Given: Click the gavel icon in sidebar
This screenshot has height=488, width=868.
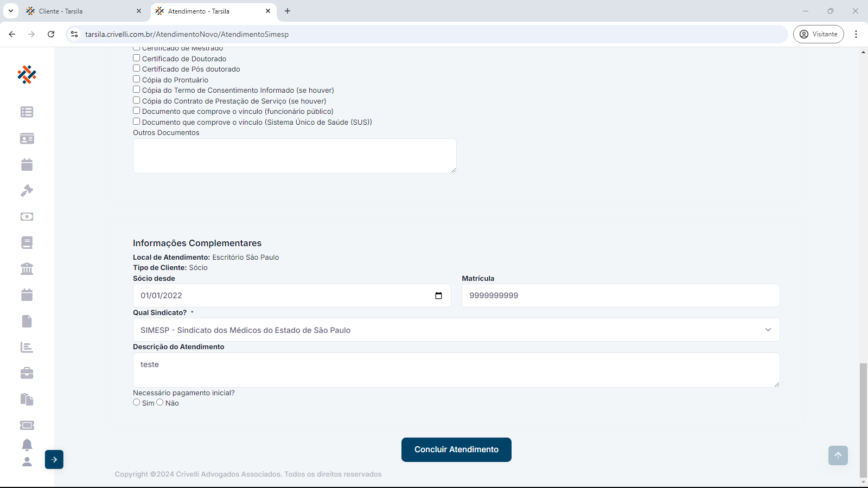Looking at the screenshot, I should click(x=27, y=190).
